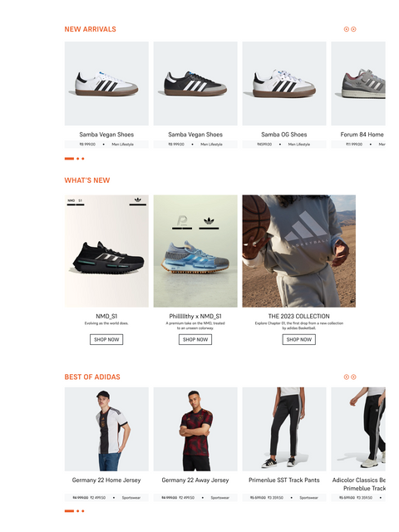Open Germany 22 Home Jersey product photo
This screenshot has height=532, width=399.
pyautogui.click(x=106, y=429)
